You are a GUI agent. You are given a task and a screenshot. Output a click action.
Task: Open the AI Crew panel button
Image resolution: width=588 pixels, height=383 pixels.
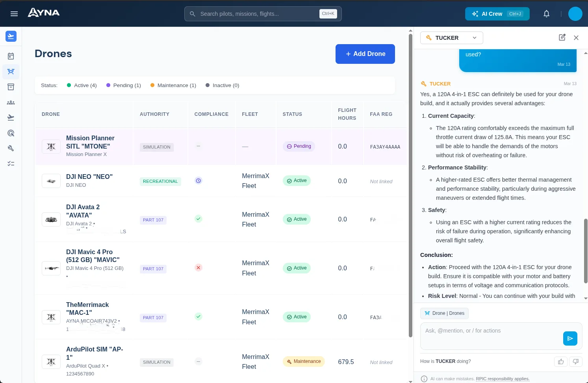(x=497, y=14)
